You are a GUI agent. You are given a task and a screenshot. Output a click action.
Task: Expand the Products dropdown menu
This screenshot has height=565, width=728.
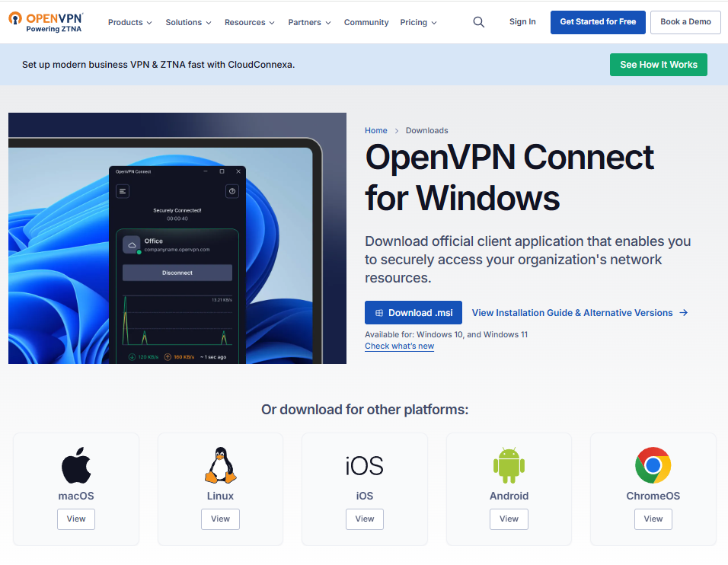coord(129,22)
